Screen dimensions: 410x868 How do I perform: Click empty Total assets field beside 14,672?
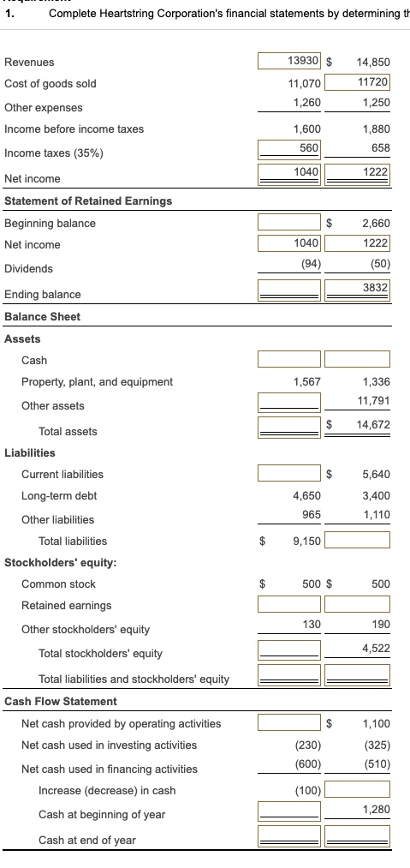pos(289,426)
